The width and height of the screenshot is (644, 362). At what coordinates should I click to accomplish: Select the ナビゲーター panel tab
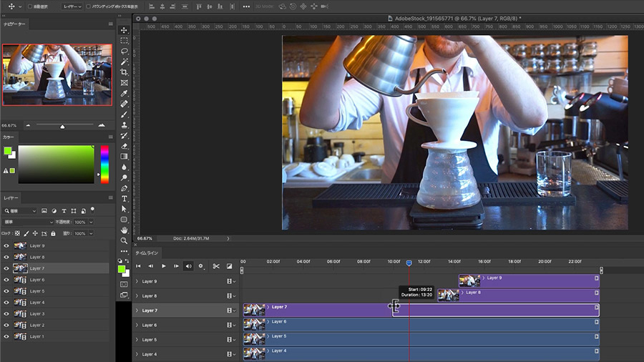tap(16, 24)
